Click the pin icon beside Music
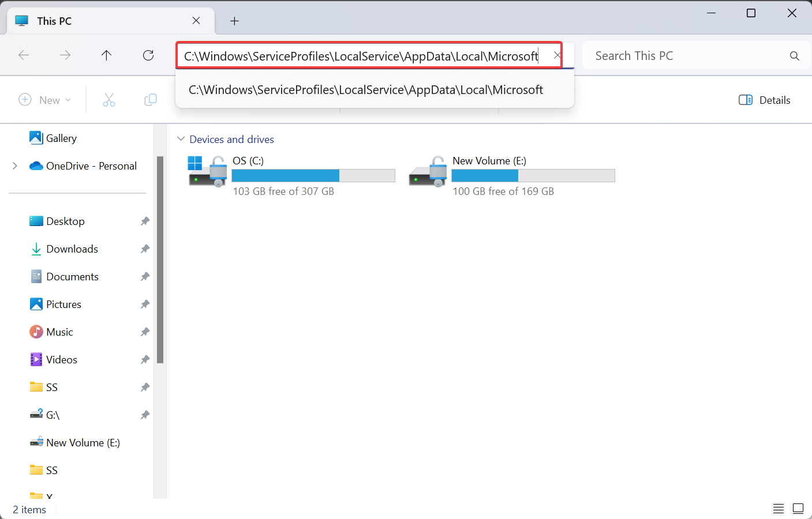 145,332
